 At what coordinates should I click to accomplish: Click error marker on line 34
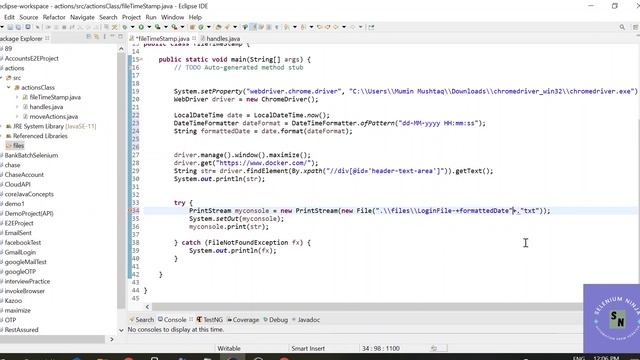pos(131,211)
